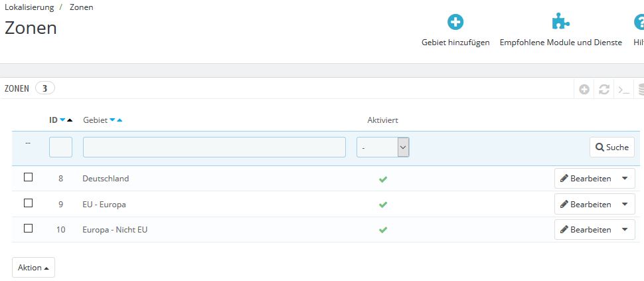The image size is (644, 281).
Task: Click the add new zone icon in list toolbar
Action: [584, 89]
